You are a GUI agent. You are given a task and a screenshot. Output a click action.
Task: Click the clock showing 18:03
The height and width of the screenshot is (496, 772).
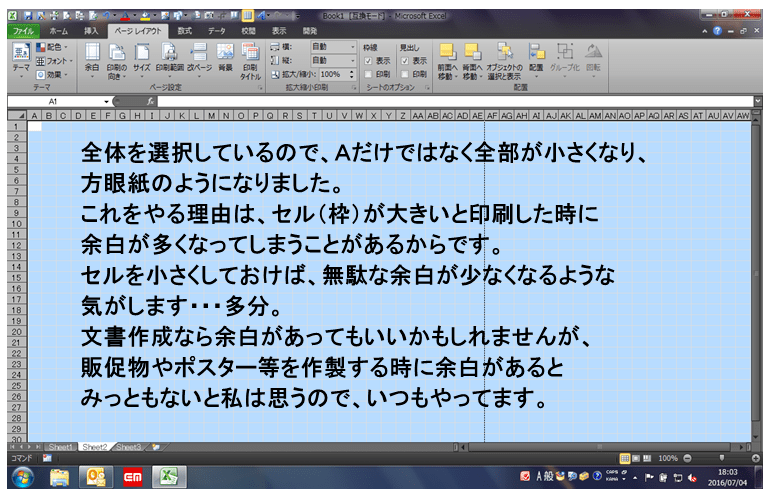coord(727,472)
